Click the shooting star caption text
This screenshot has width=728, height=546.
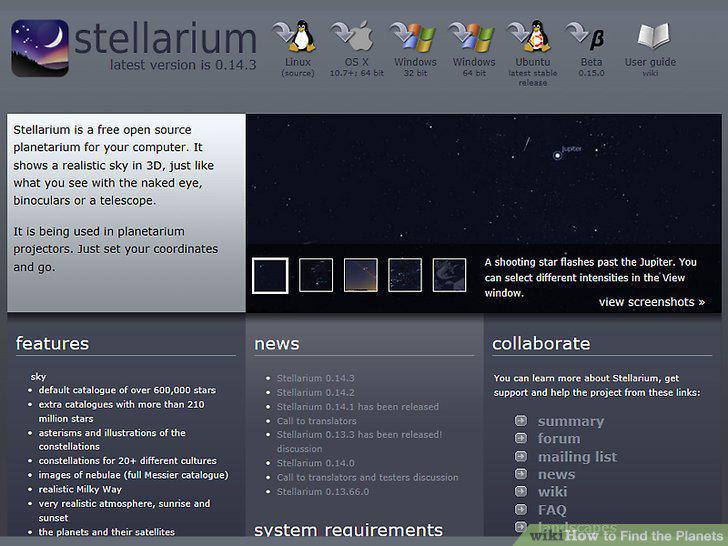591,278
